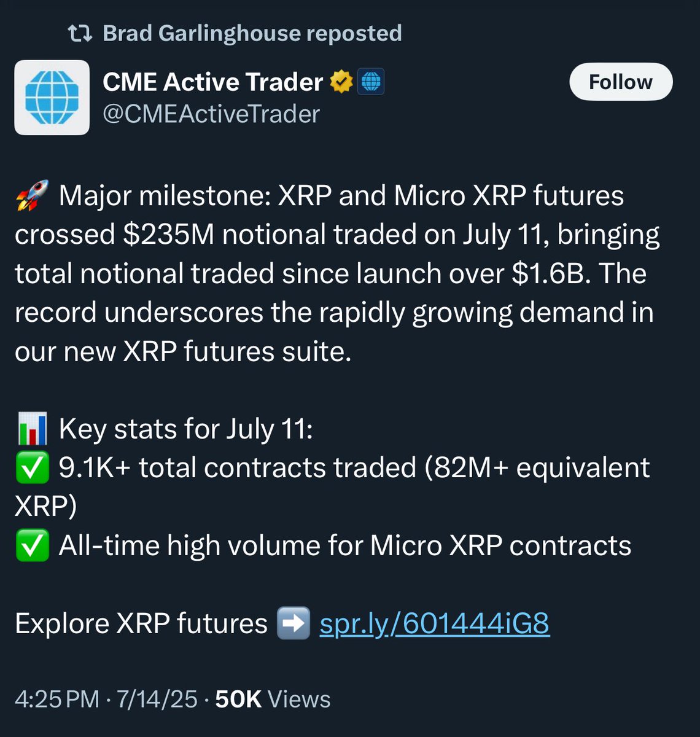The width and height of the screenshot is (700, 737).
Task: Click "All-time high volume" text line
Action: click(345, 546)
